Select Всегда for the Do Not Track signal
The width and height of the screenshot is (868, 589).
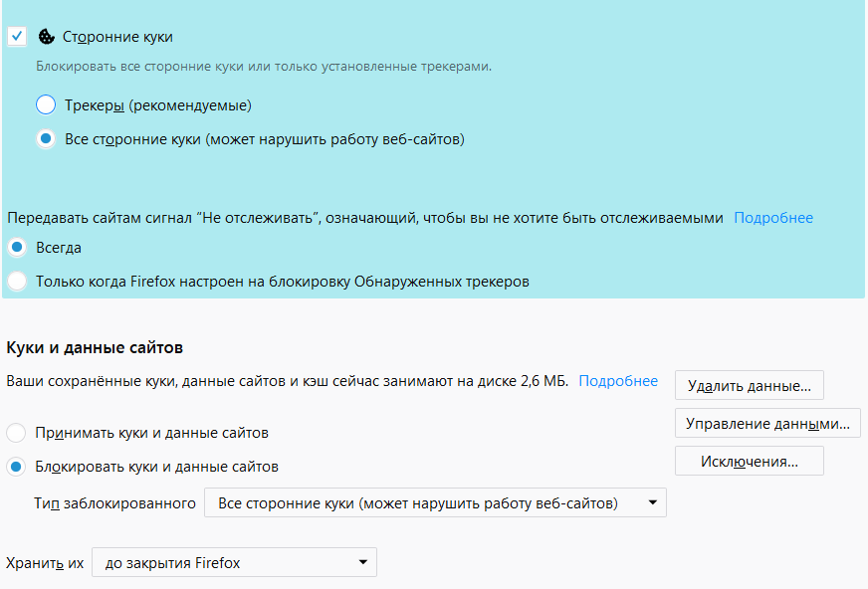[17, 247]
